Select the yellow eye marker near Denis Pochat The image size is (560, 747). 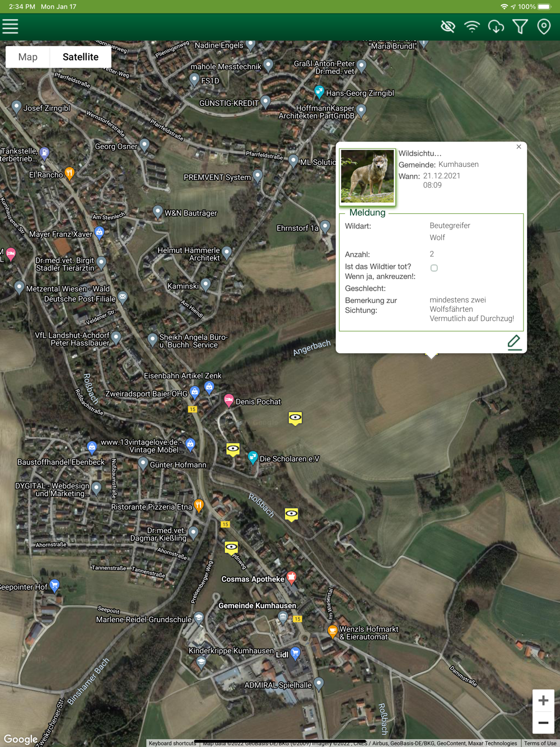point(295,418)
